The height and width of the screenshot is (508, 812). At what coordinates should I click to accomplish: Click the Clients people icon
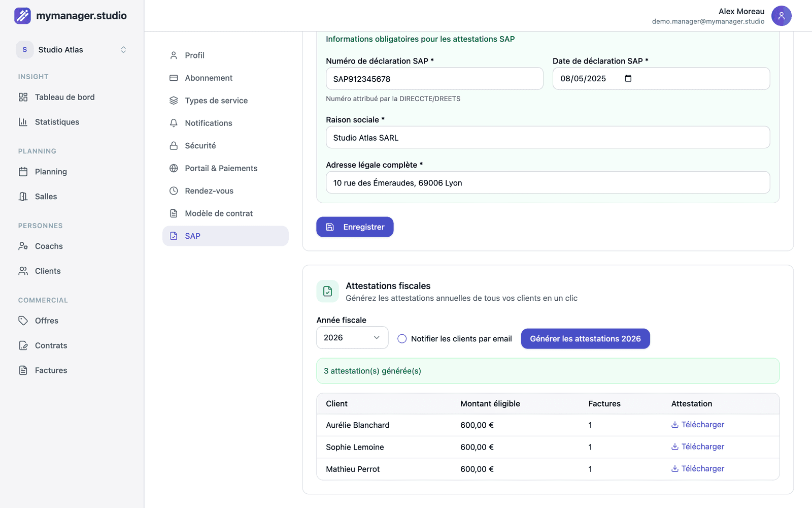coord(23,271)
